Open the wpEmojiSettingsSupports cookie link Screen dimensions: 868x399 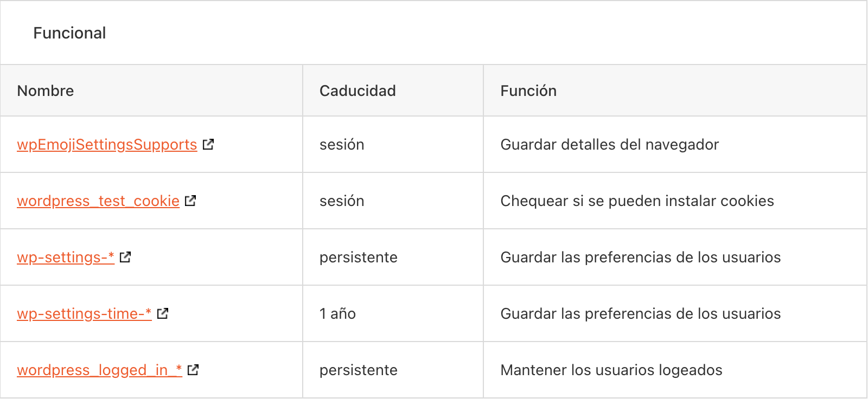click(107, 145)
